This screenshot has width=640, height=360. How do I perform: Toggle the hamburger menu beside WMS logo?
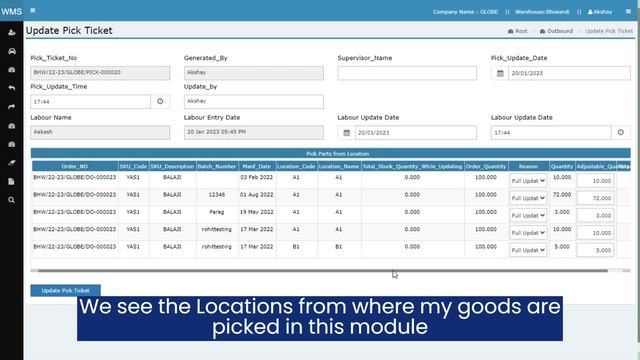[x=33, y=11]
